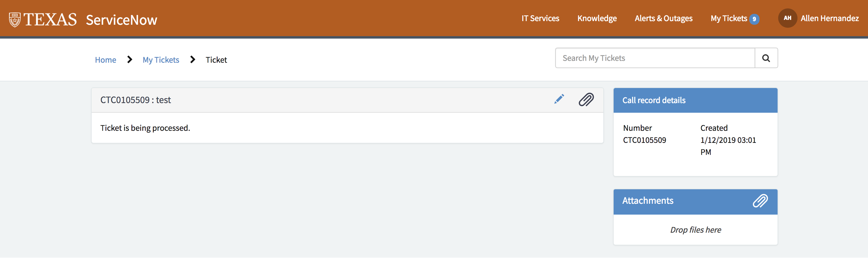Go to Alerts & Outages
Screen dimensions: 868x258
(x=663, y=18)
